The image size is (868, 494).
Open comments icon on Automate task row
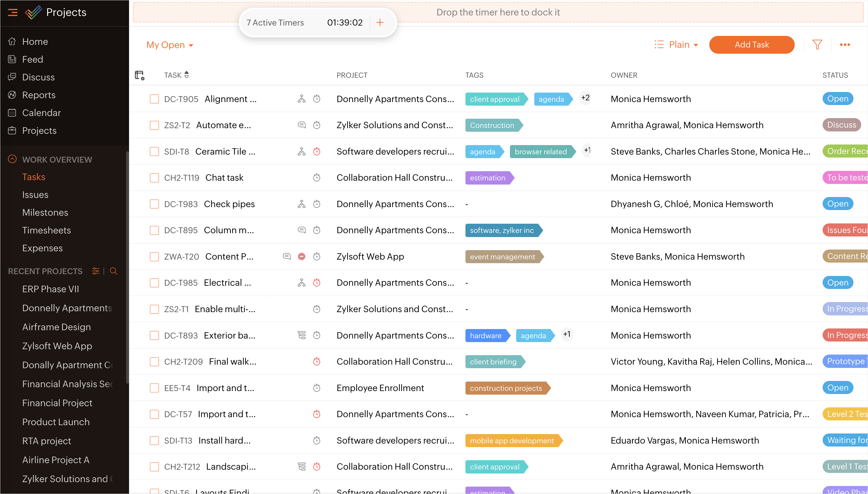click(301, 125)
